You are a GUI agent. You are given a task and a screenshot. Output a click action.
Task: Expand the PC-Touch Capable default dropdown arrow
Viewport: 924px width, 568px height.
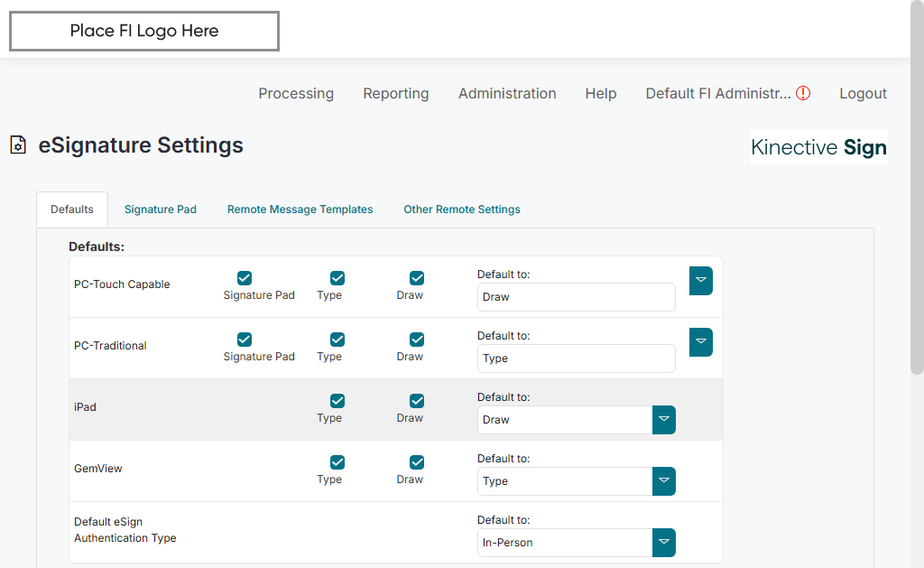pyautogui.click(x=701, y=281)
